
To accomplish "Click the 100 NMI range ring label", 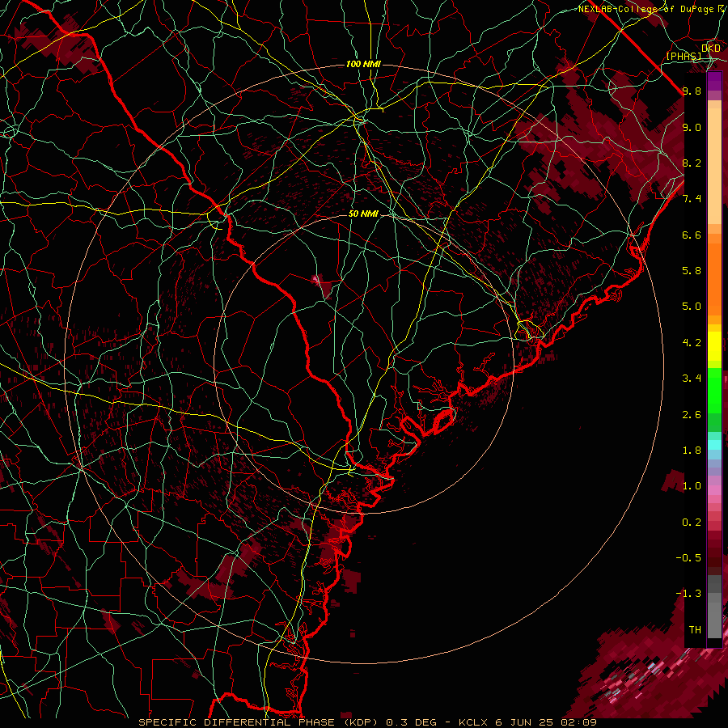I will pos(363,64).
